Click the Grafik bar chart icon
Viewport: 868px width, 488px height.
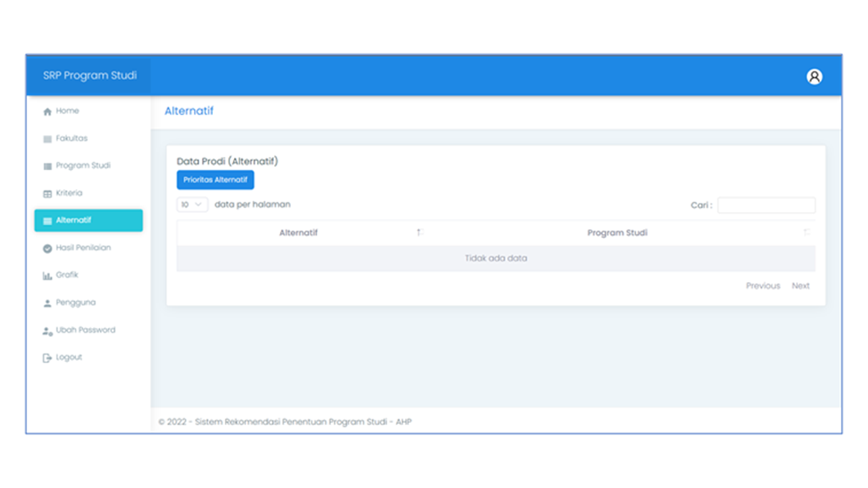pos(47,276)
